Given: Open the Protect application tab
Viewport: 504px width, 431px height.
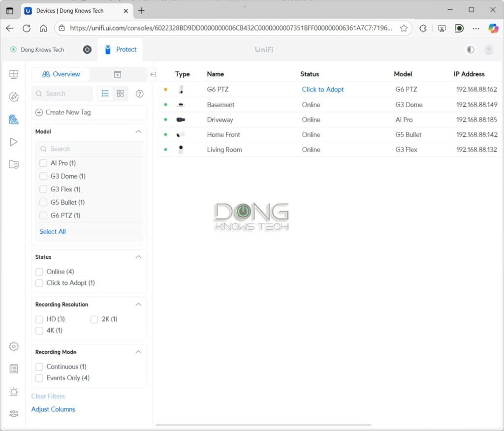Looking at the screenshot, I should point(121,50).
